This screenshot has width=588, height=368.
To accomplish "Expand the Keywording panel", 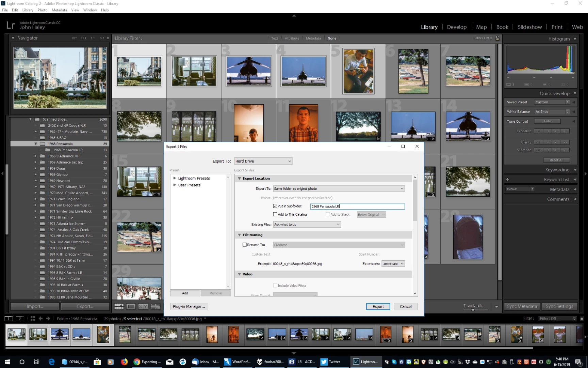I will (575, 170).
